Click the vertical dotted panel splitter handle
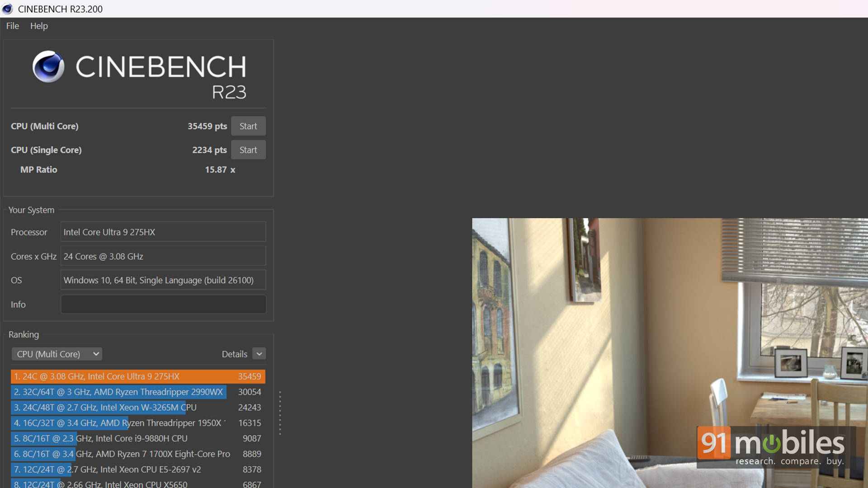This screenshot has width=868, height=488. (280, 413)
